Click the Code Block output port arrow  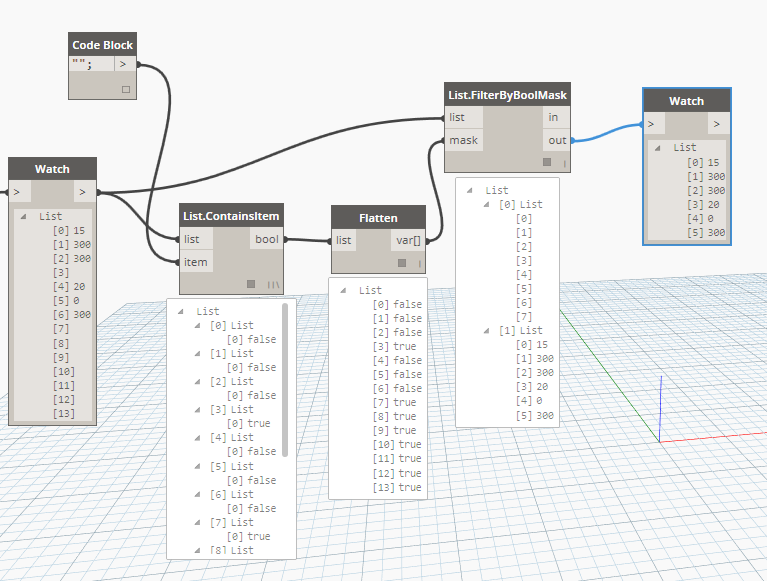(125, 64)
